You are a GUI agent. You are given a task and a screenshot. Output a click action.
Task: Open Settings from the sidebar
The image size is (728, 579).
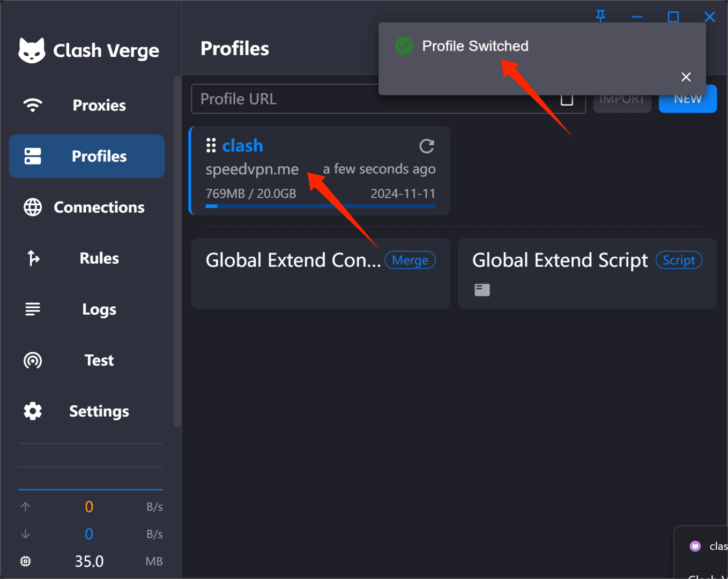tap(87, 411)
